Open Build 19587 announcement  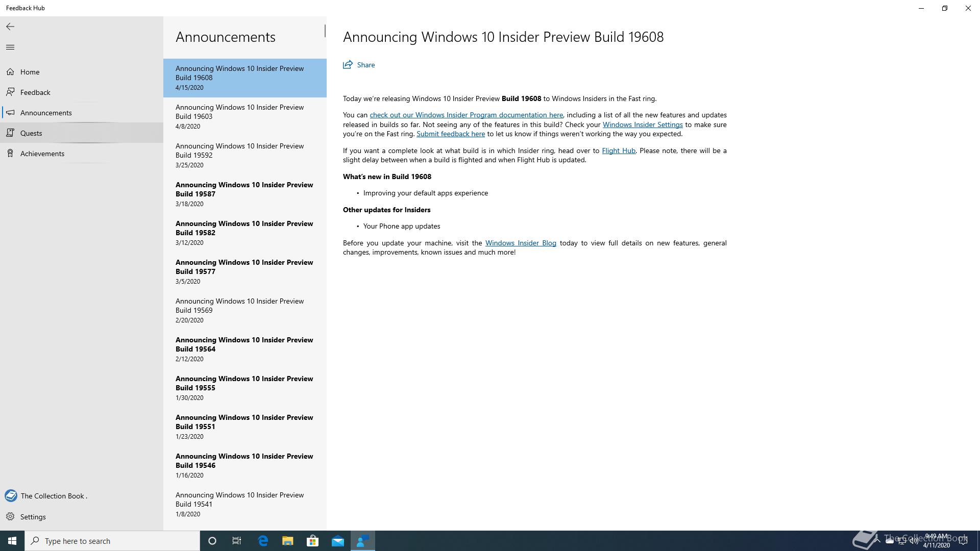click(x=245, y=194)
